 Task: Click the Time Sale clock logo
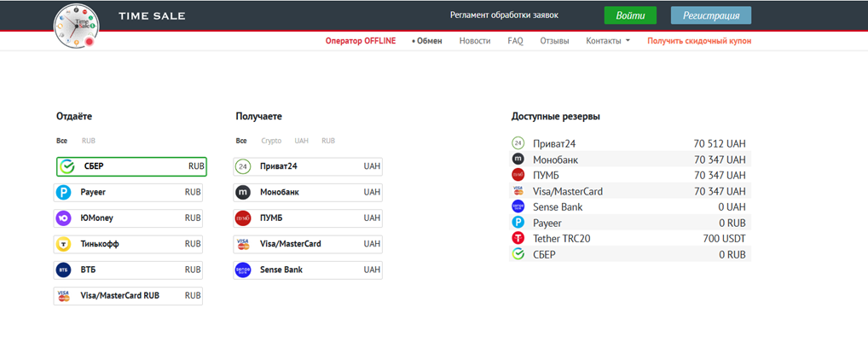[x=77, y=26]
